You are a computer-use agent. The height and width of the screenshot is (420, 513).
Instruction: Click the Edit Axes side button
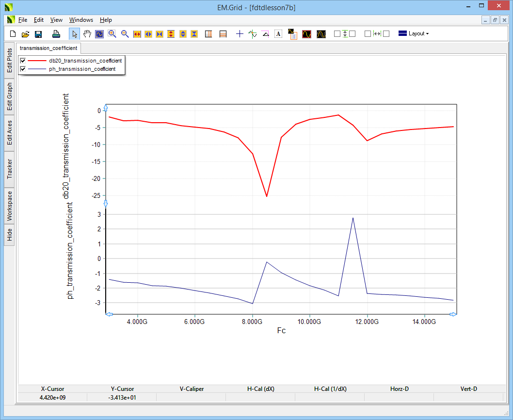click(9, 133)
